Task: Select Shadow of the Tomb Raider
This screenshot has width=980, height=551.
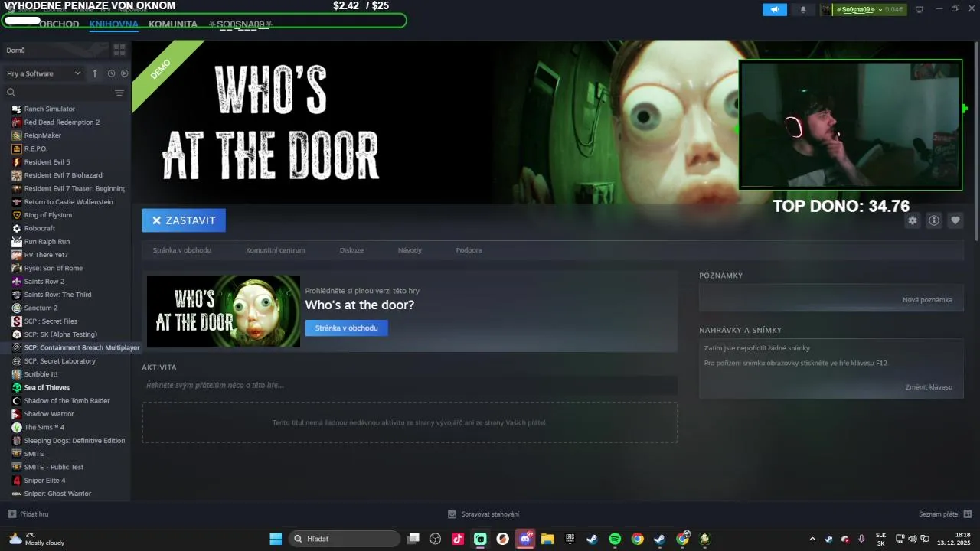Action: [x=67, y=401]
